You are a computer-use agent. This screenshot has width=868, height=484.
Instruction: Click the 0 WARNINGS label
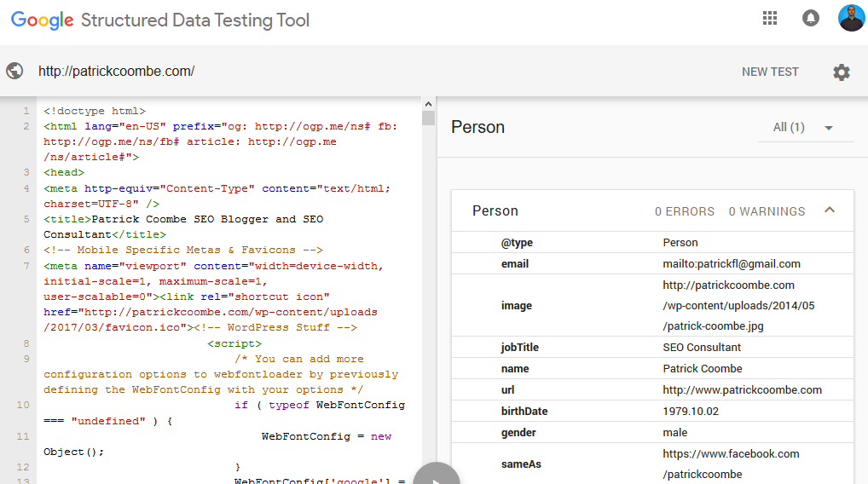coord(767,212)
